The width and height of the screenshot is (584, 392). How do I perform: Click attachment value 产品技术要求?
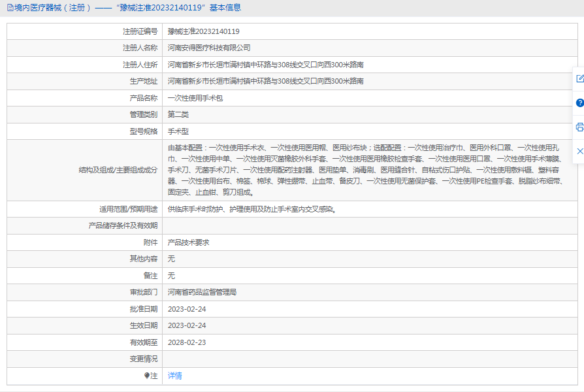click(188, 242)
